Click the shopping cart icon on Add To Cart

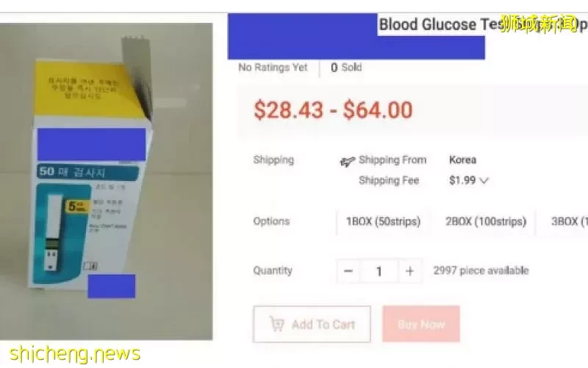pos(277,324)
